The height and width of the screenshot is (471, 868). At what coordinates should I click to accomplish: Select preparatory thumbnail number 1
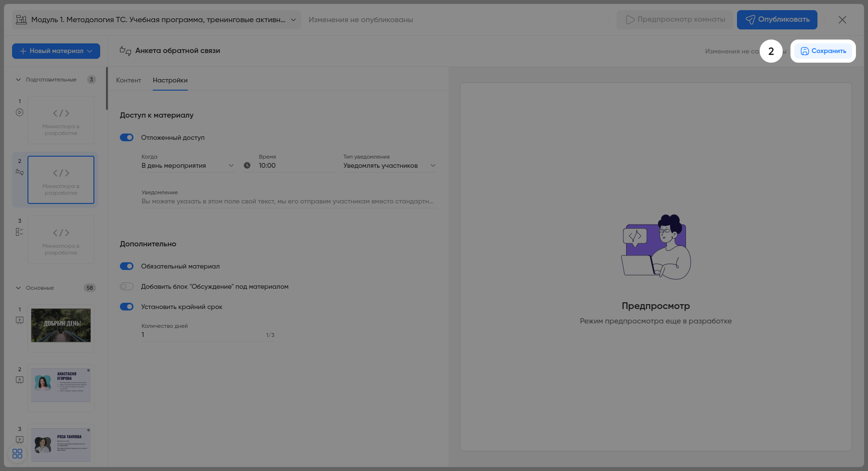(x=61, y=120)
